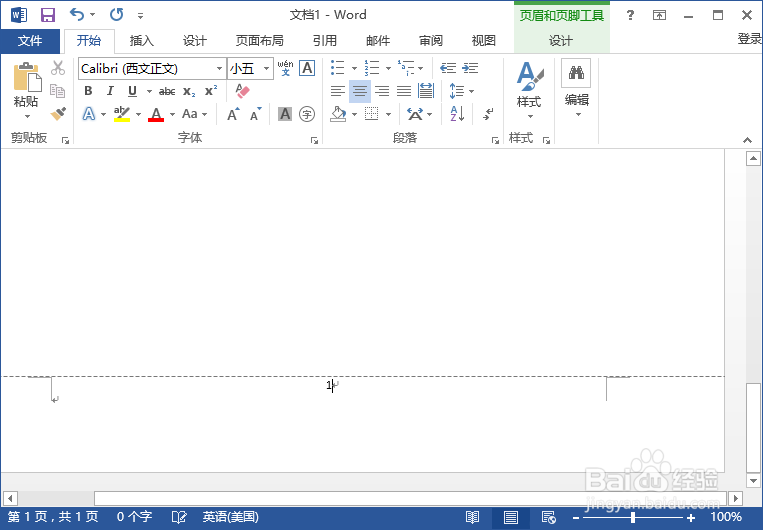Open the font size 小五 dropdown
Screen dimensions: 763x530
click(x=266, y=69)
